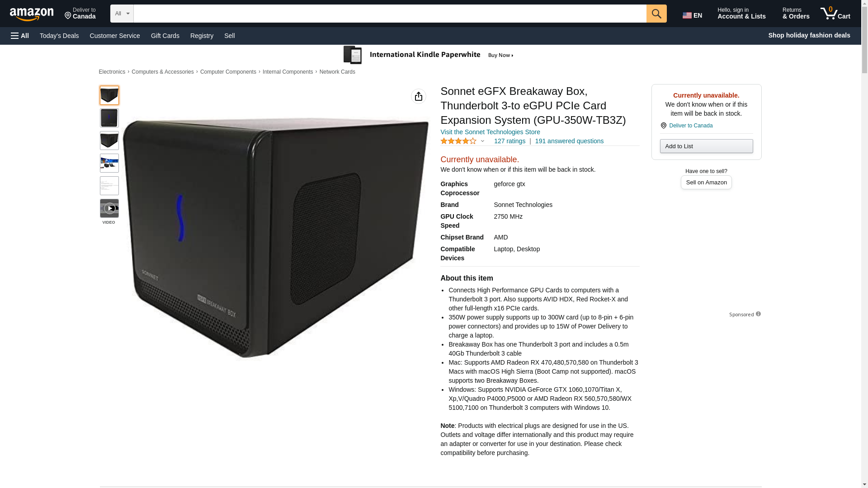Click Sell on Amazon button

pos(706,182)
